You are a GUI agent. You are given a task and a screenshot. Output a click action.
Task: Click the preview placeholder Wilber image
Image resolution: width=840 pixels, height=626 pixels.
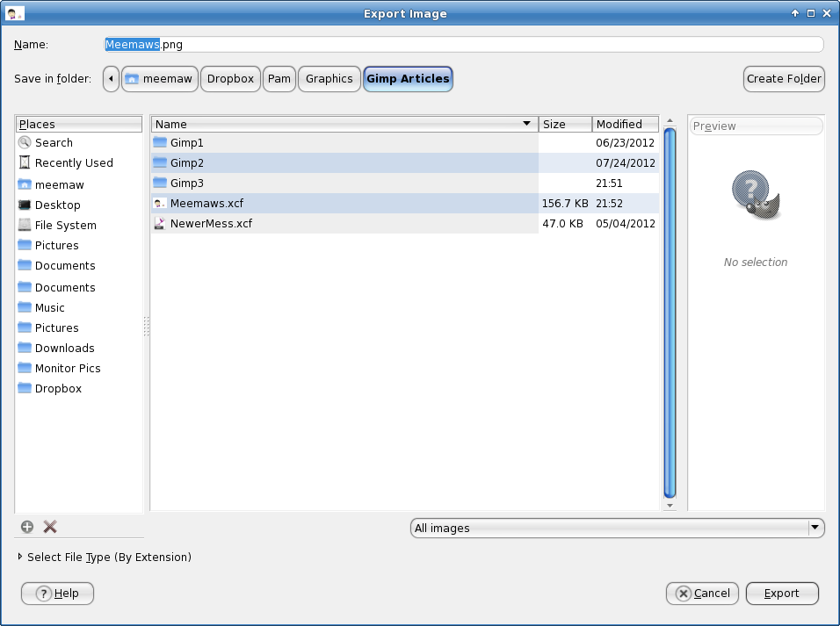[756, 195]
